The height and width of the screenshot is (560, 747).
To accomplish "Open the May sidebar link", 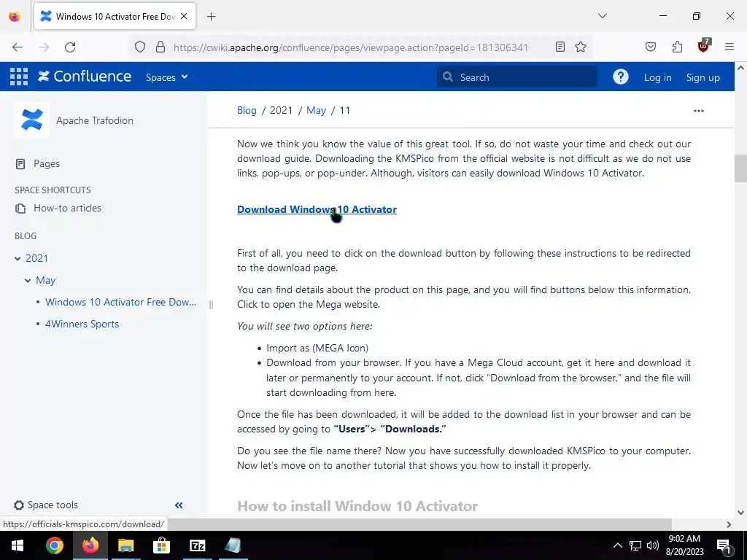I will pos(46,281).
